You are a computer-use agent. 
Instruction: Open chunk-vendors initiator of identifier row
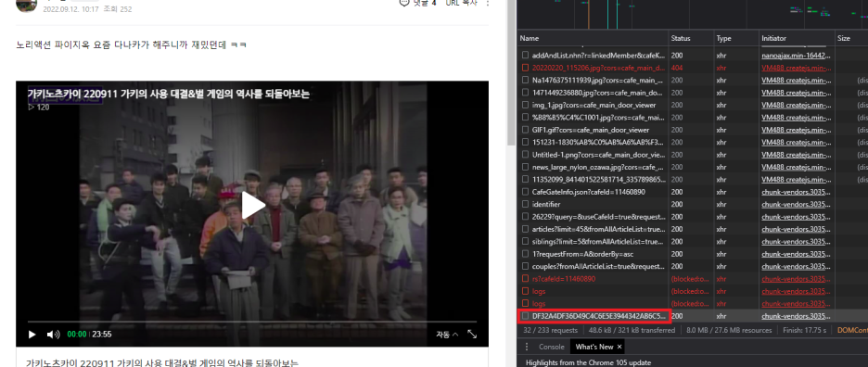[x=797, y=204]
